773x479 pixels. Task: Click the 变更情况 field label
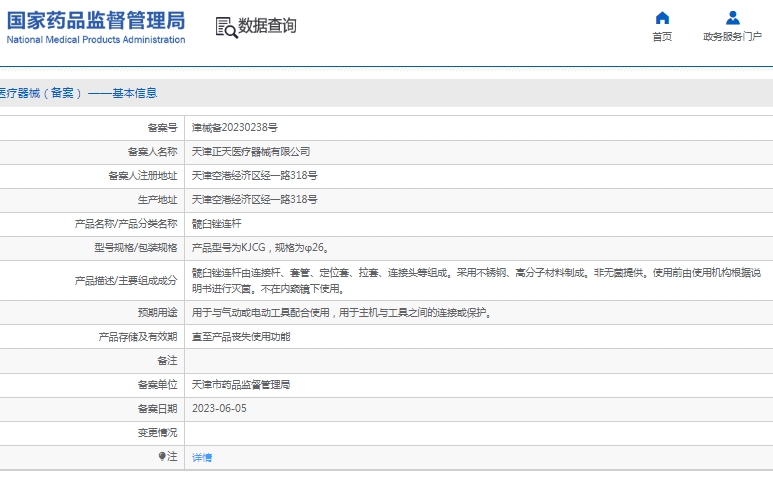[157, 433]
